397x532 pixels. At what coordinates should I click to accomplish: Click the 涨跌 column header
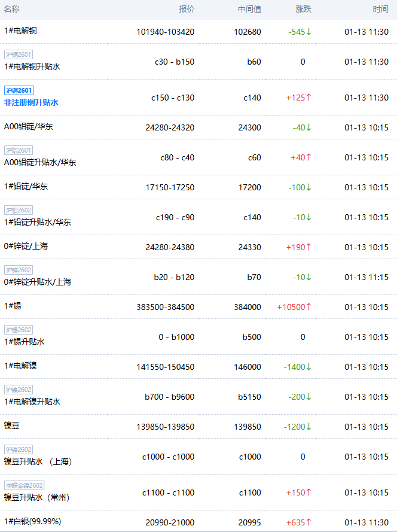[303, 9]
